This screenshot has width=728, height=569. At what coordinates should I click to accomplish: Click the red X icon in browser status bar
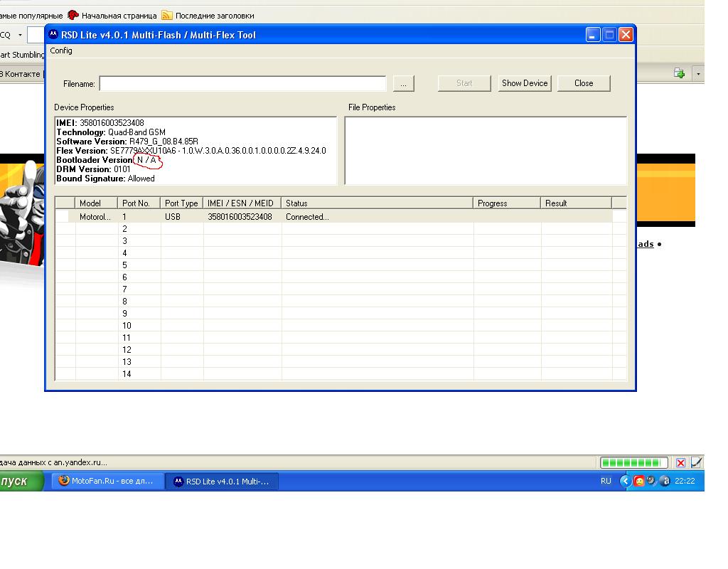pos(680,462)
